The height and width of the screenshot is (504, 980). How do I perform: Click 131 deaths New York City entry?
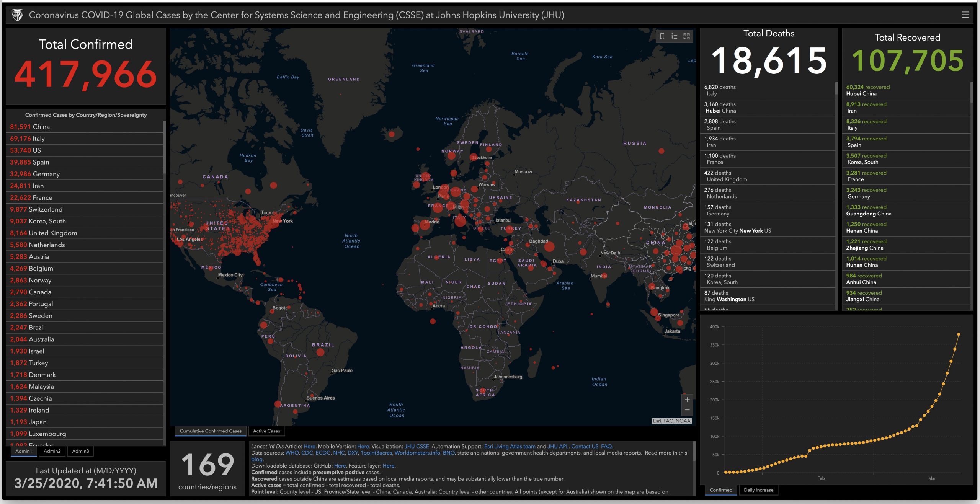(x=768, y=228)
